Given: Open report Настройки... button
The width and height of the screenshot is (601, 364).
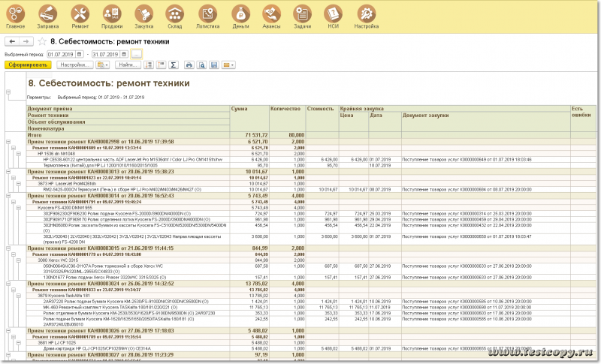Looking at the screenshot, I should click(x=74, y=65).
